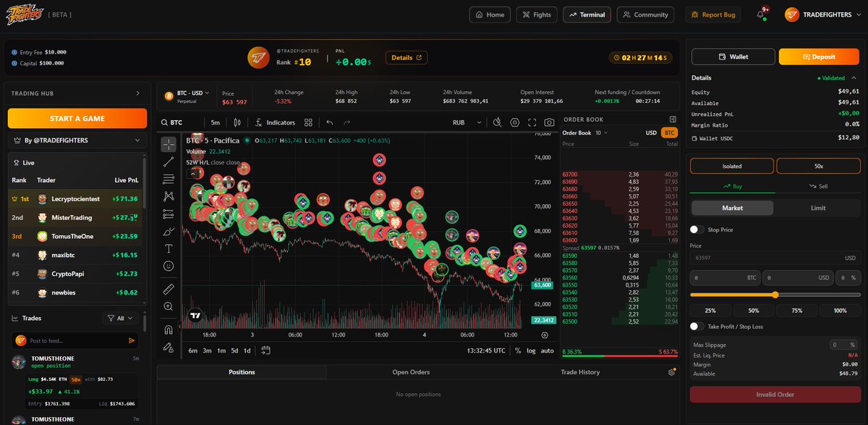Open positions panel settings gear
This screenshot has width=868, height=425.
671,372
